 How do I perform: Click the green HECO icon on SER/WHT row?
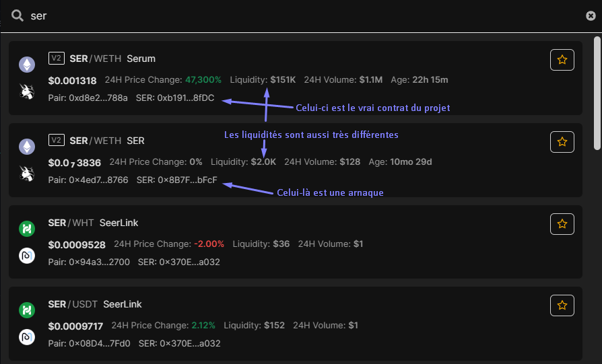tap(27, 229)
